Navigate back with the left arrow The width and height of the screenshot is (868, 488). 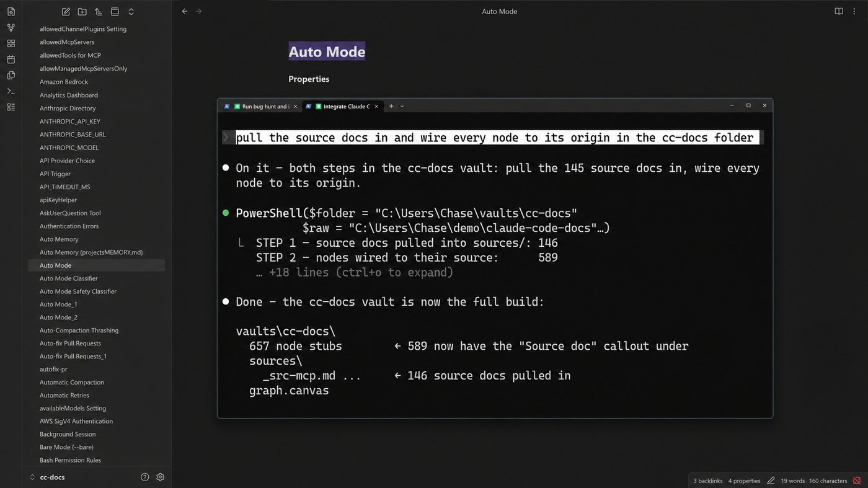coord(185,11)
